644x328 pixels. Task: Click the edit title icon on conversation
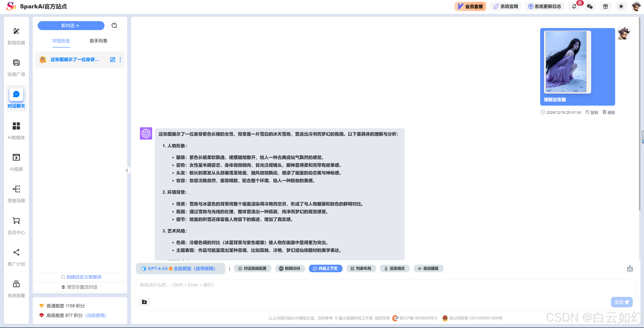point(113,60)
